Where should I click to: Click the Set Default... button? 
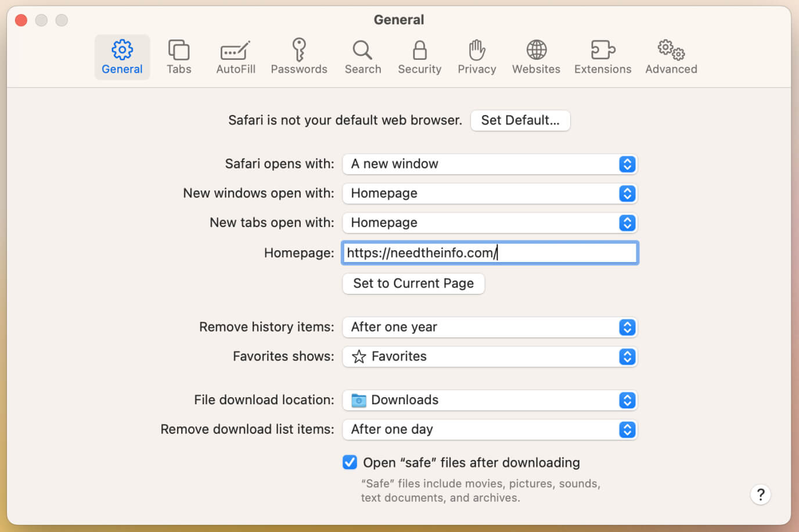click(520, 120)
